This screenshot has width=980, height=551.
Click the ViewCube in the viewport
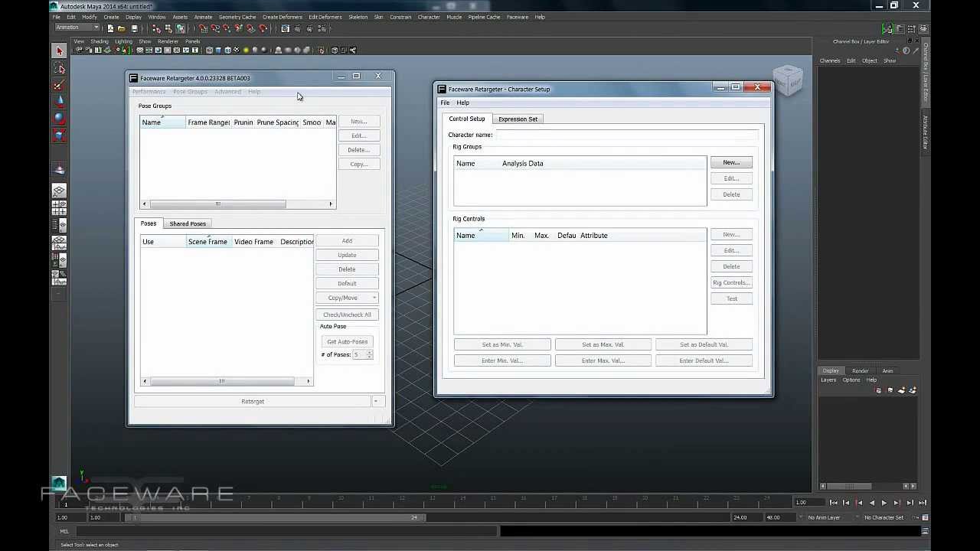pos(788,80)
